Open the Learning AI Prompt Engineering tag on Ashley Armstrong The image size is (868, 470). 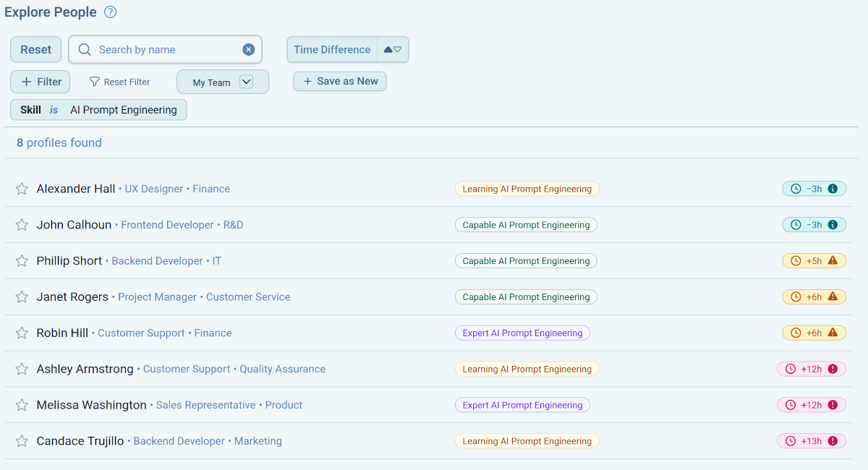click(x=527, y=369)
